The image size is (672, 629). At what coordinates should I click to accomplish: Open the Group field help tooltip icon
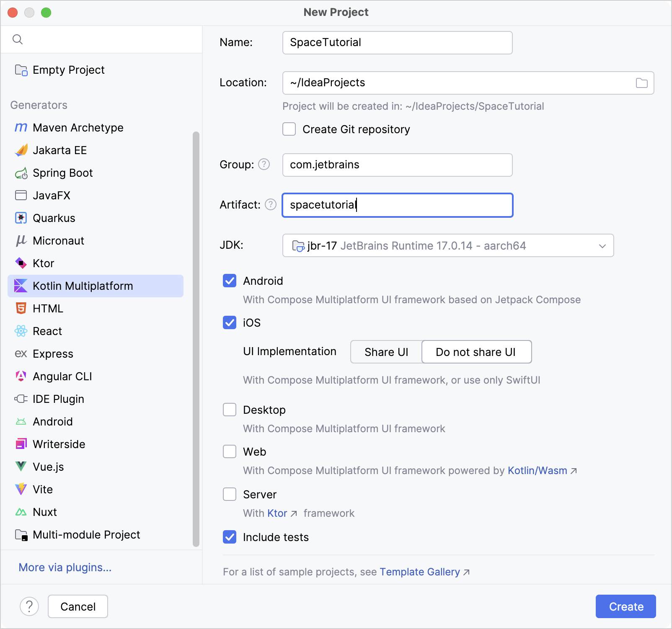(264, 165)
